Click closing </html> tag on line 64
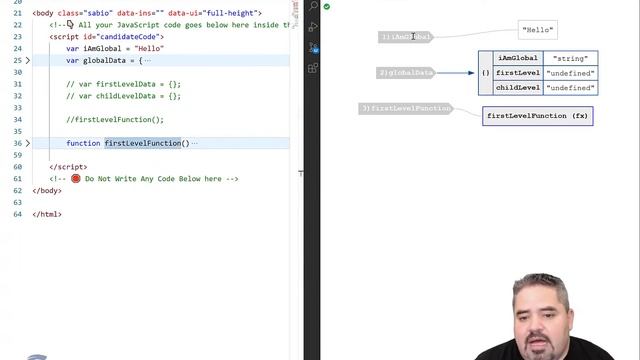 pos(47,214)
